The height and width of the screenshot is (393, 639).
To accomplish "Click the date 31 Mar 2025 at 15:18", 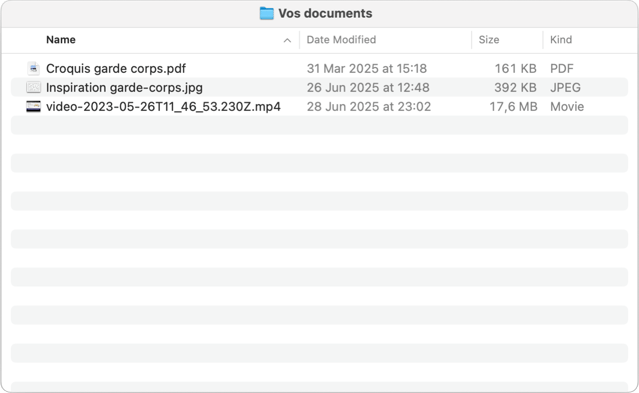I will pos(367,68).
